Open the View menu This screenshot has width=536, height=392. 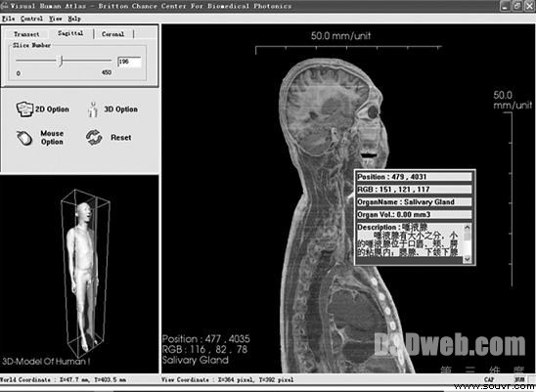pos(56,19)
